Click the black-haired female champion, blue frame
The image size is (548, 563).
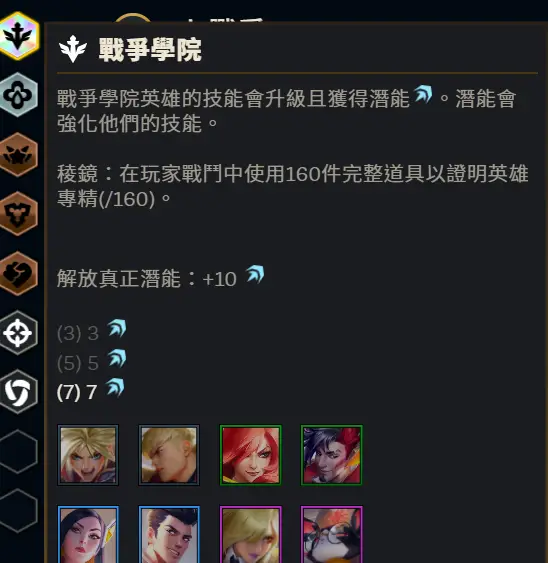coord(88,534)
